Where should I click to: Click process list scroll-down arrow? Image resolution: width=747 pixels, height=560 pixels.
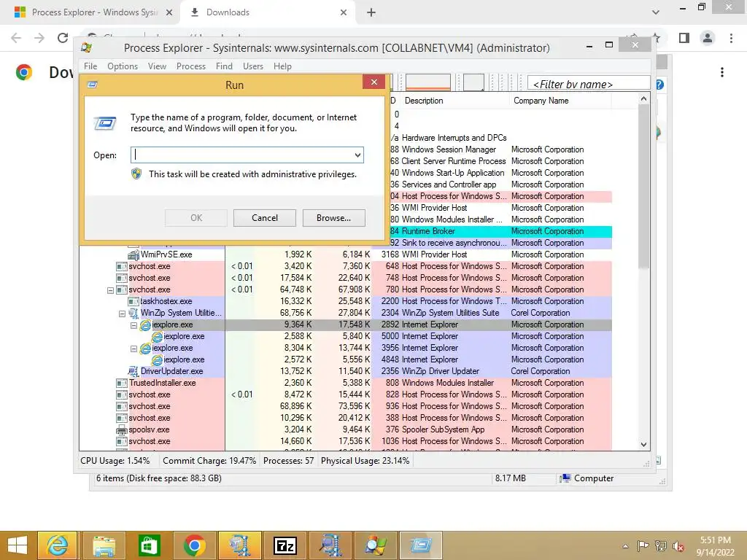point(643,444)
